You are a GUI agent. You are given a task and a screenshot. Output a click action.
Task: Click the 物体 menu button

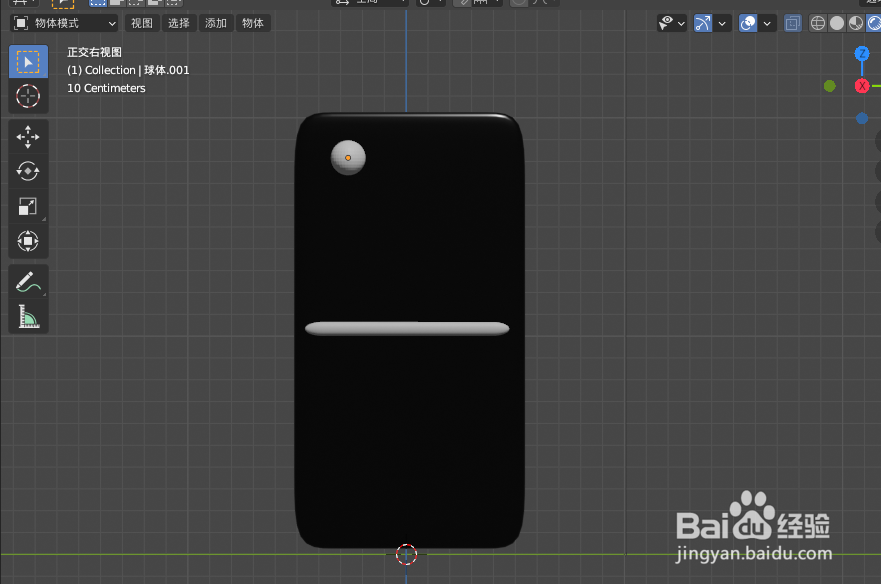click(x=252, y=22)
